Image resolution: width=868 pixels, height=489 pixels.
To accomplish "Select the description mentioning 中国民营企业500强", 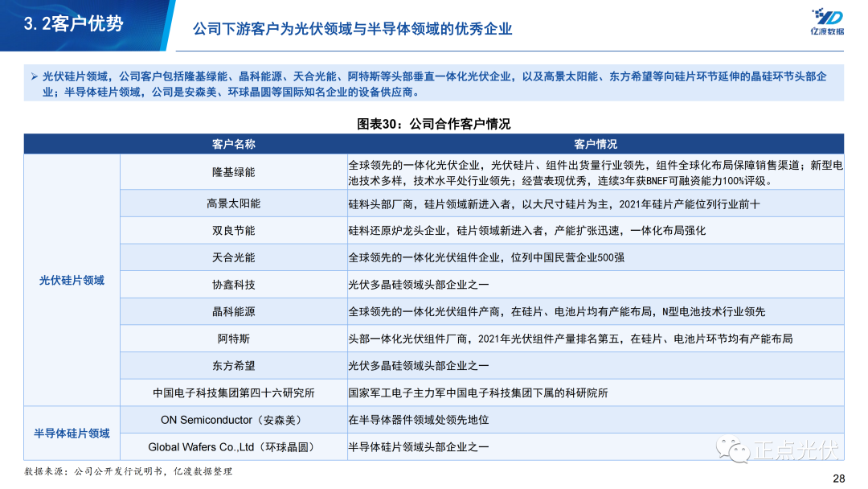I will pos(486,257).
